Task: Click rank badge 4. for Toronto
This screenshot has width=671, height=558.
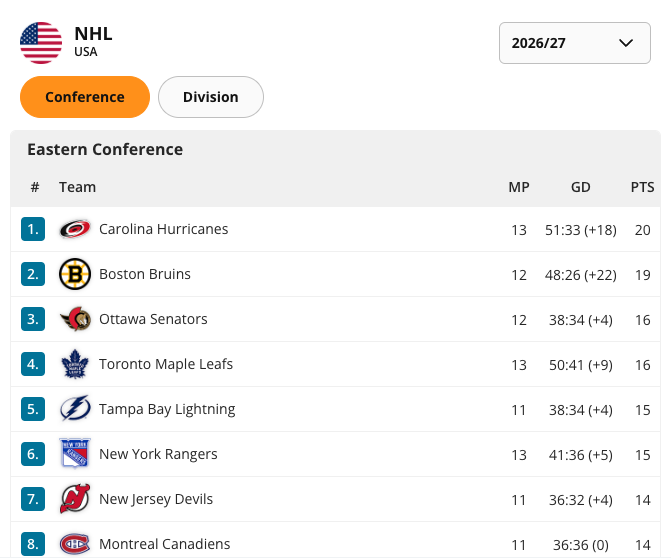Action: [33, 364]
